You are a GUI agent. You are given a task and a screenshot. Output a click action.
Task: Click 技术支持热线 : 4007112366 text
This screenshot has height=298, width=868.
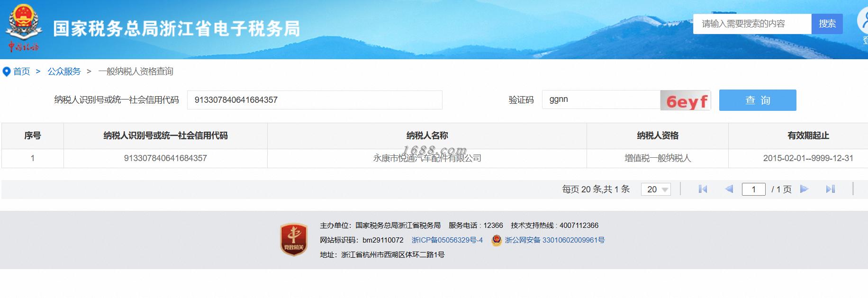[554, 226]
